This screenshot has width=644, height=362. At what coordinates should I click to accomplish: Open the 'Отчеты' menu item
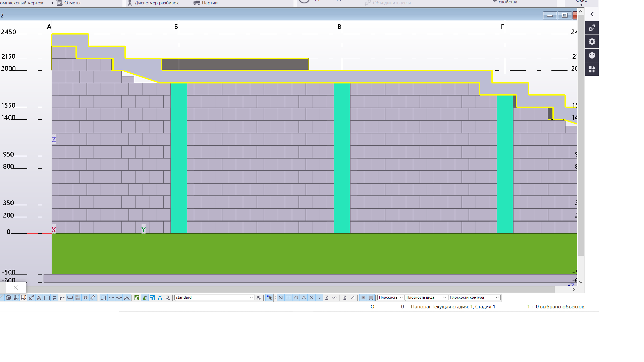click(69, 3)
